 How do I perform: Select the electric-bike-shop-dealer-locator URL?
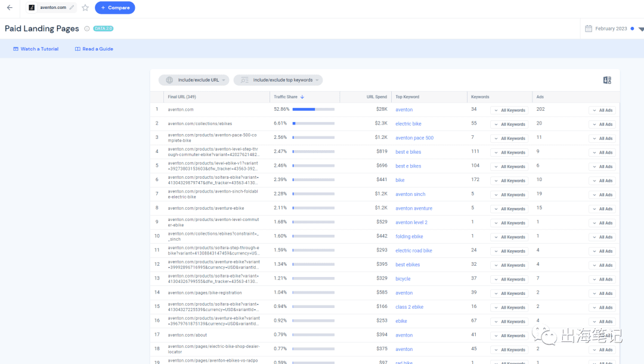213,349
